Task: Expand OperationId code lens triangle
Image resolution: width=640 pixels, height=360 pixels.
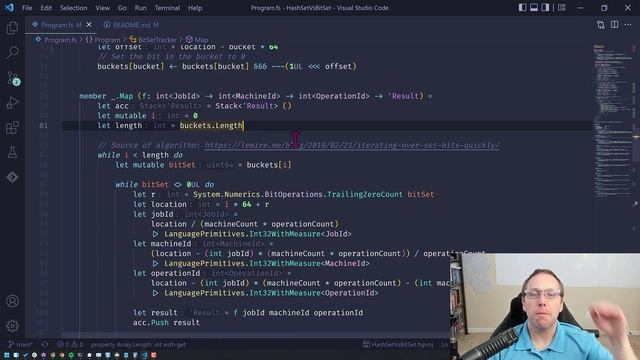Action: [156, 293]
